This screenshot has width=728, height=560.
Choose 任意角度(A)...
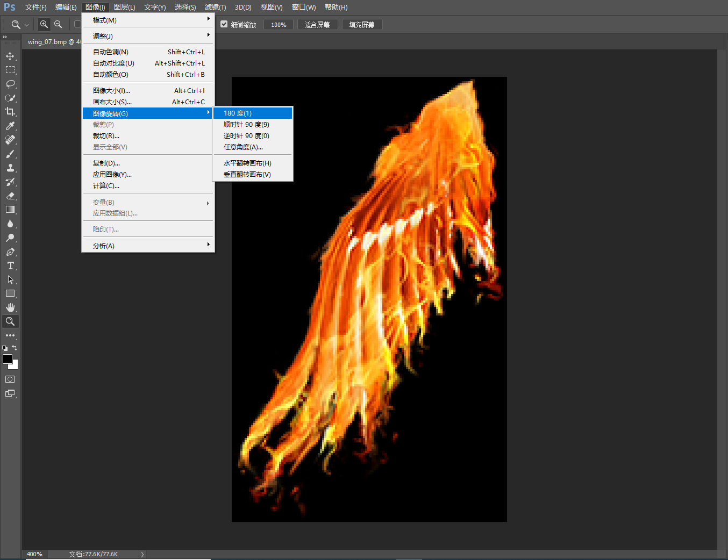253,147
